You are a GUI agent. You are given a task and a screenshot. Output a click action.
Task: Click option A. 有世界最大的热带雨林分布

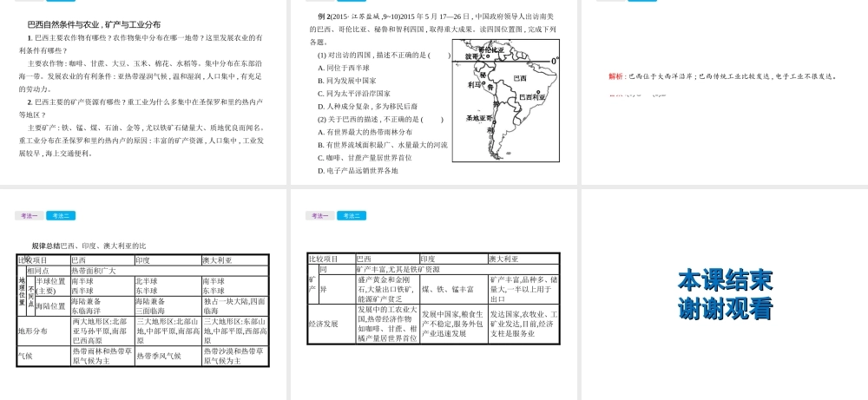coord(365,132)
